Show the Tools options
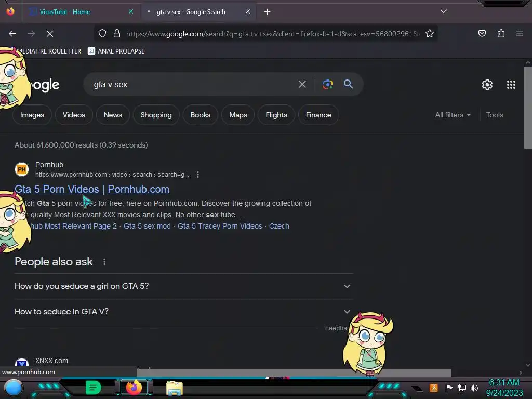The width and height of the screenshot is (532, 399). pos(495,115)
